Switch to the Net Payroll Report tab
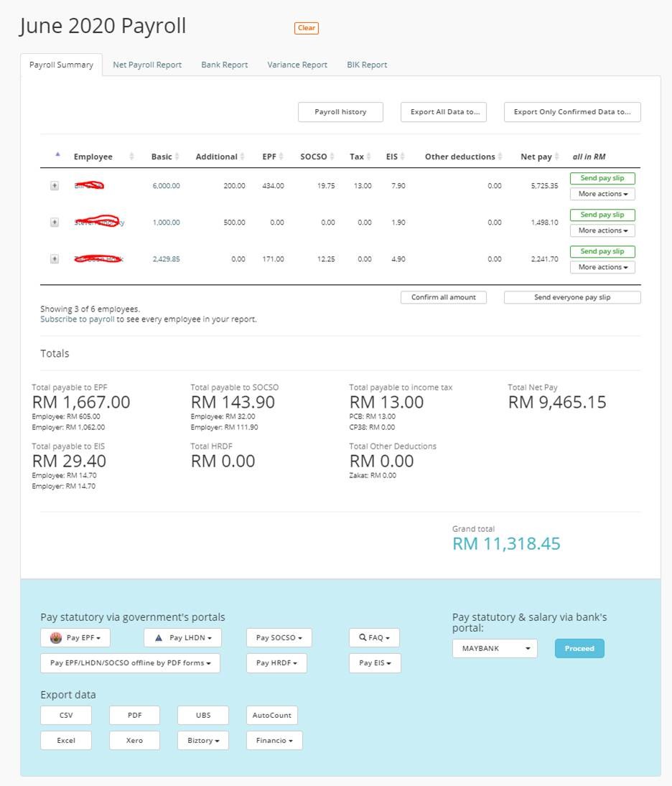The image size is (672, 786). [x=147, y=65]
